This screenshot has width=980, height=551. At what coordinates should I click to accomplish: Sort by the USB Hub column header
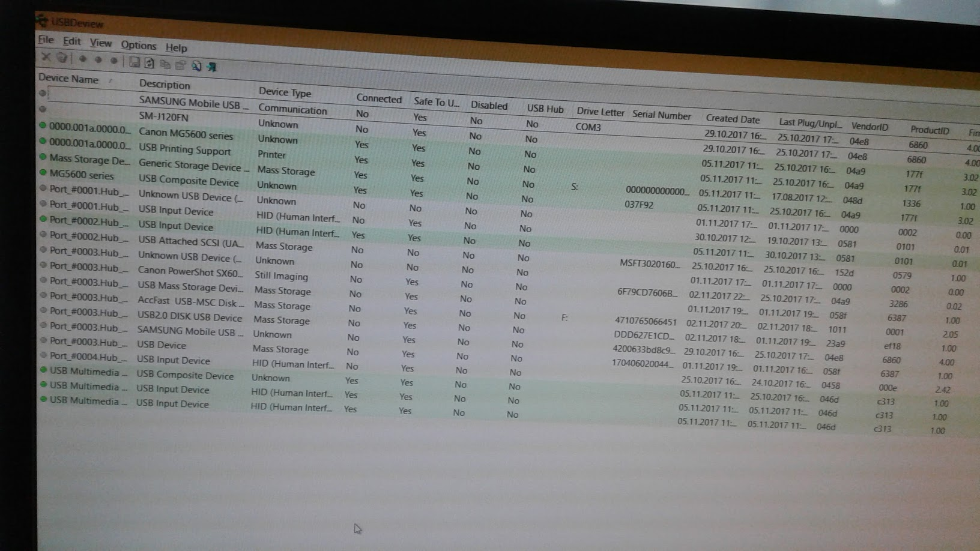click(545, 109)
